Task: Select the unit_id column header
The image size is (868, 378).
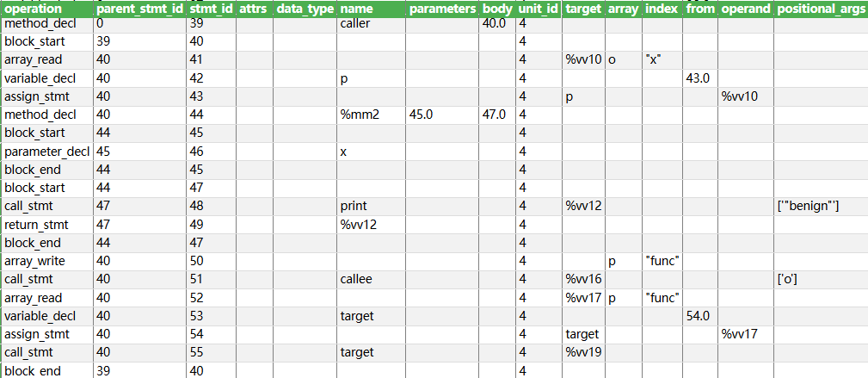Action: pos(539,9)
